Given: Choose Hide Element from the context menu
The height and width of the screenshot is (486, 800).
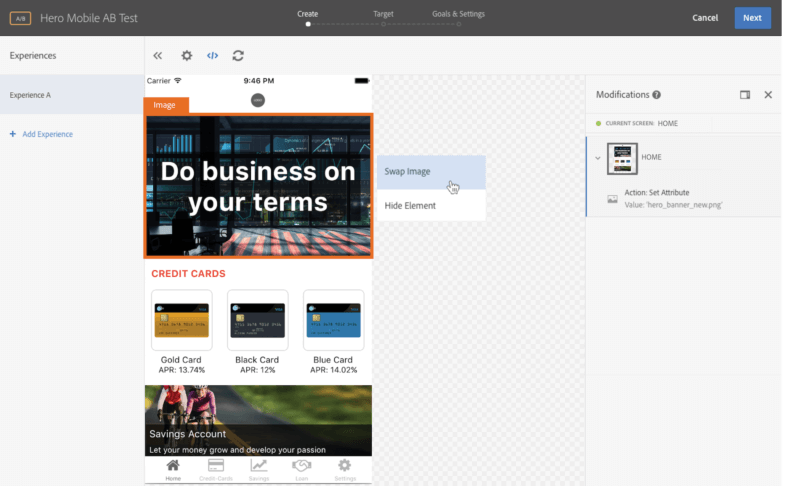Looking at the screenshot, I should 431,206.
